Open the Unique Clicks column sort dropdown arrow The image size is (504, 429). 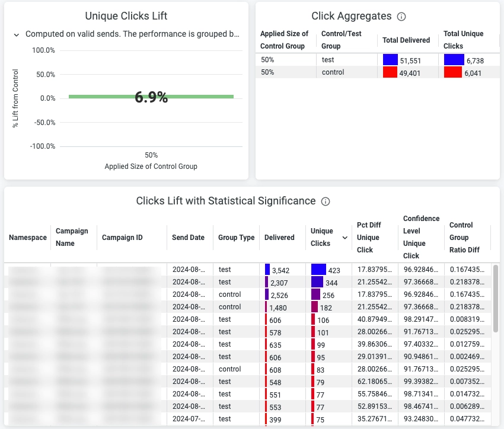345,238
